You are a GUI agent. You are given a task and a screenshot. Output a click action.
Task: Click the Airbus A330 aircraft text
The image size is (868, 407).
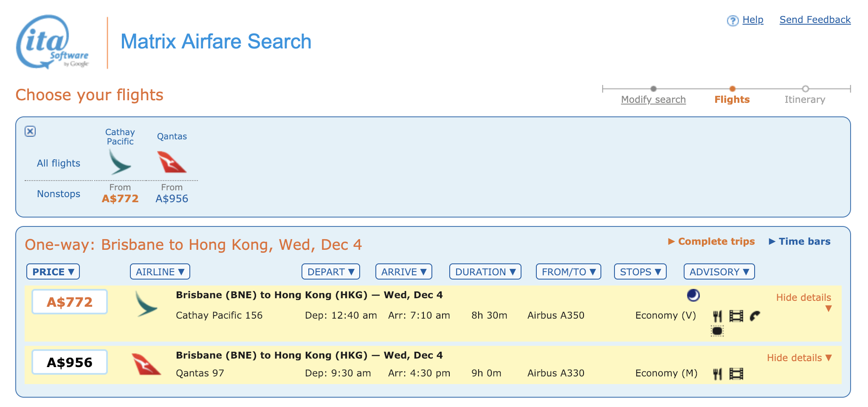coord(556,373)
